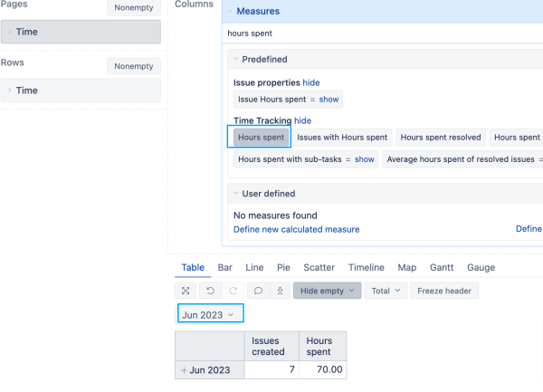Open the comment bubble icon
This screenshot has width=543, height=392.
pyautogui.click(x=258, y=291)
